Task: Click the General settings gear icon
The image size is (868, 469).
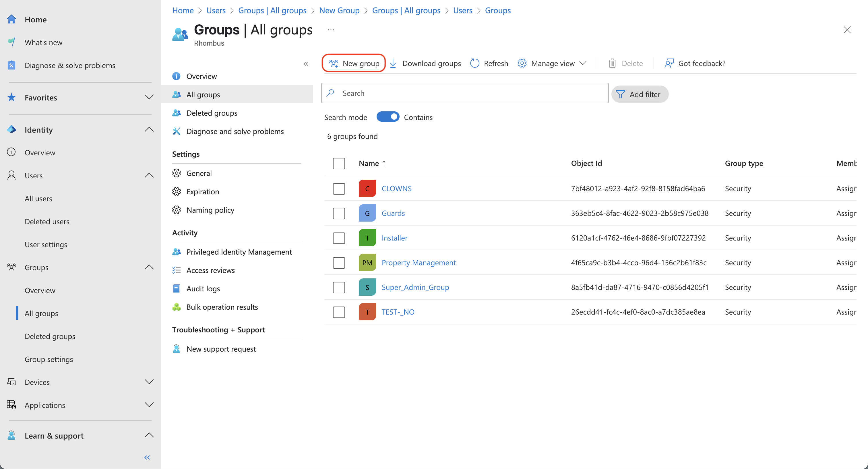Action: (x=177, y=173)
